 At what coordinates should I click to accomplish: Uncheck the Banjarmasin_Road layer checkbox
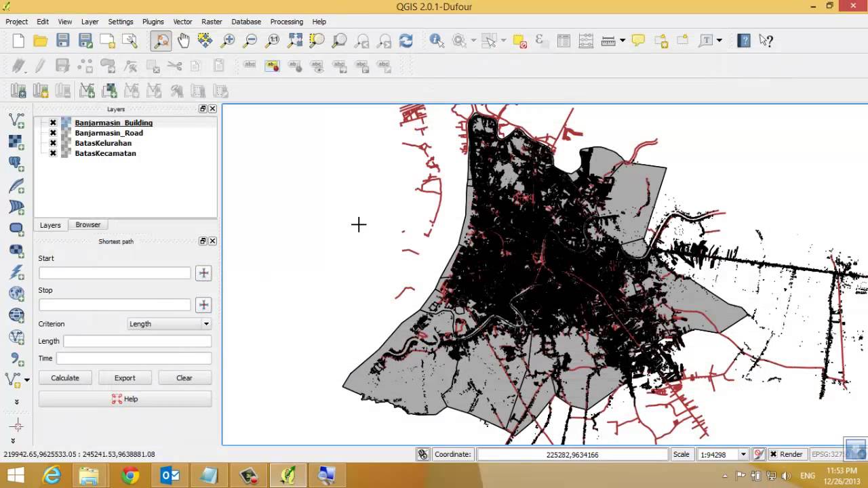(x=53, y=133)
